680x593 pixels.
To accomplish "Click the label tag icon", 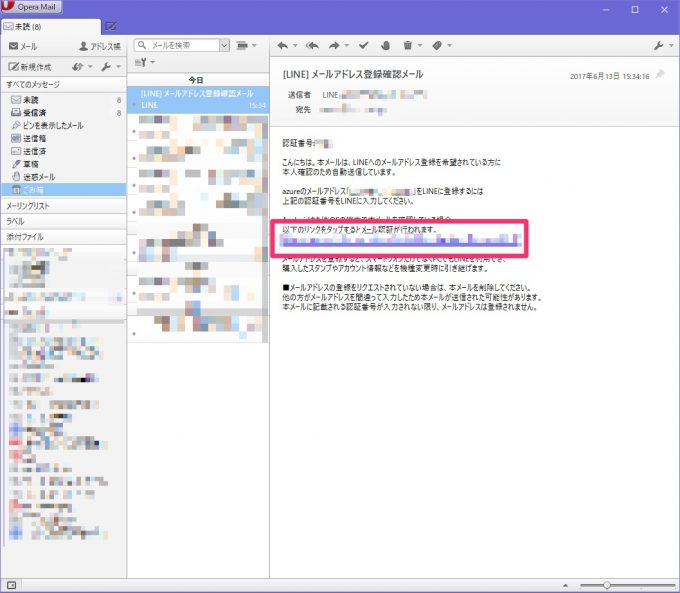I will click(x=437, y=45).
